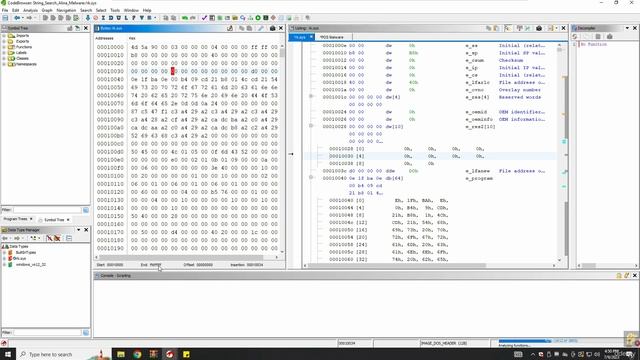Image resolution: width=640 pixels, height=360 pixels.
Task: Click Console lock scroll icon
Action: [619, 276]
